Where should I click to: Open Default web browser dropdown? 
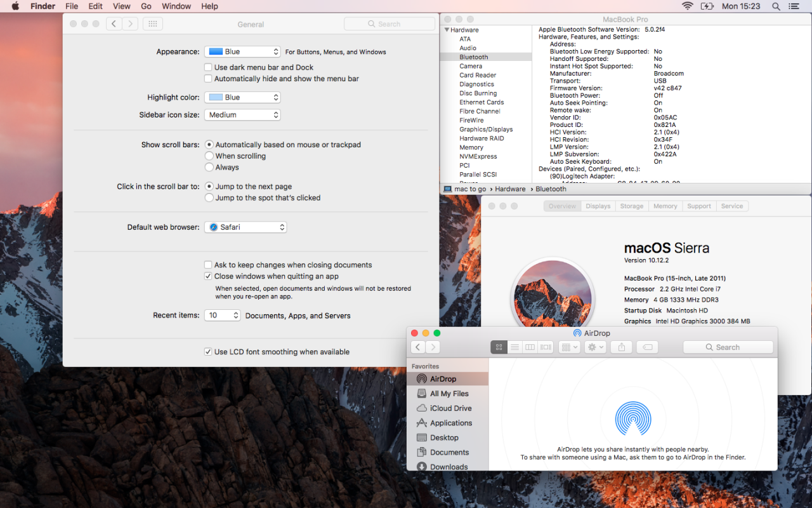(246, 227)
